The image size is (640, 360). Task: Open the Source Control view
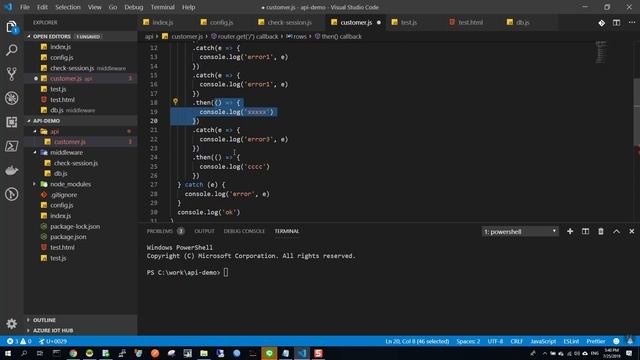point(11,74)
